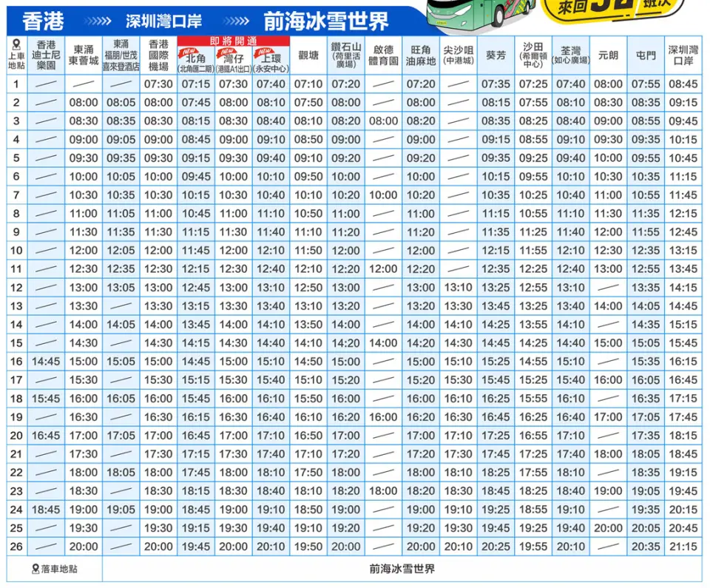Click 20:10 in the 尖沙咀 column, row 26
Viewport: 710px width, 588px height.
(459, 547)
